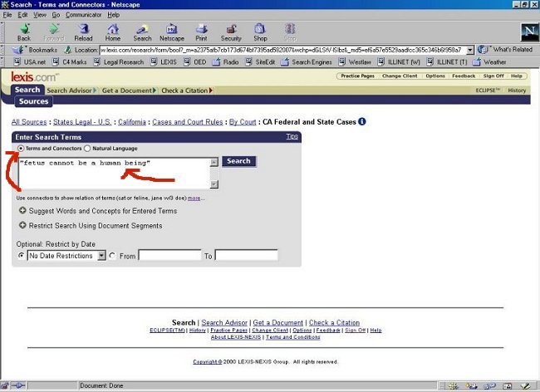Open the Go menu
Screen dimensions: 540x392
[x=56, y=15]
